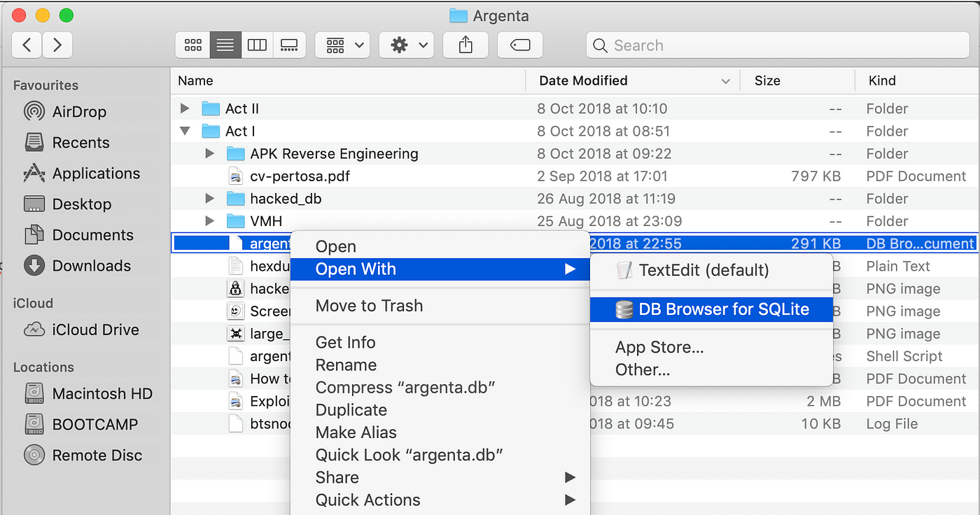The image size is (980, 515).
Task: Switch to column view
Action: 257,45
